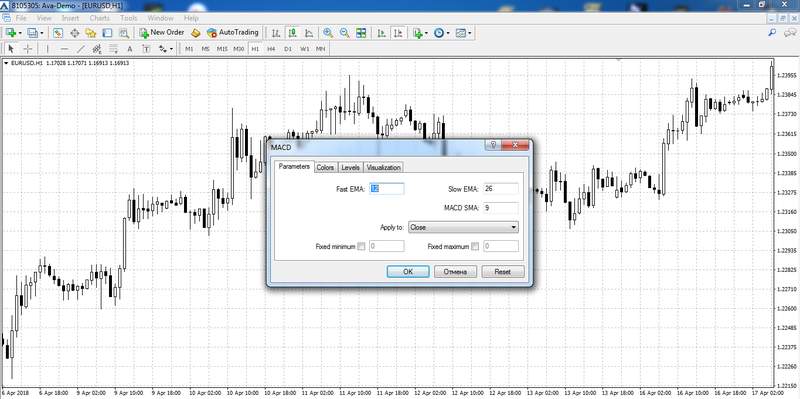
Task: Switch to the Colors tab
Action: (325, 167)
